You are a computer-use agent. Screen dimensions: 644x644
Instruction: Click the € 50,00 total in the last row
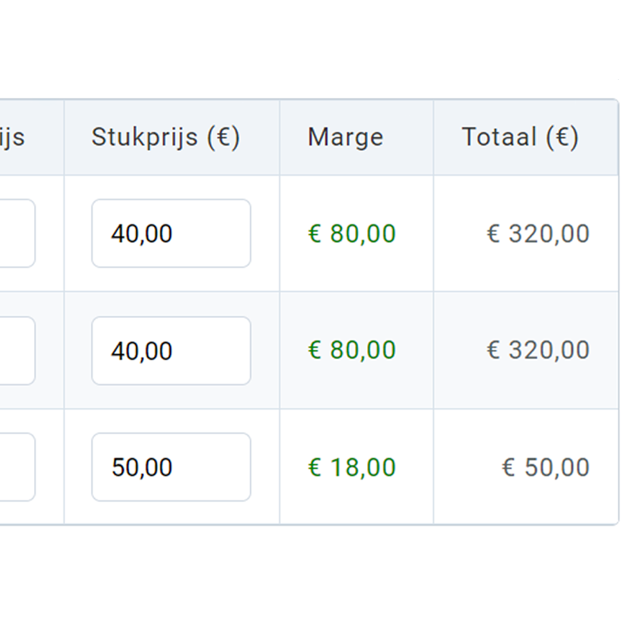pos(545,467)
